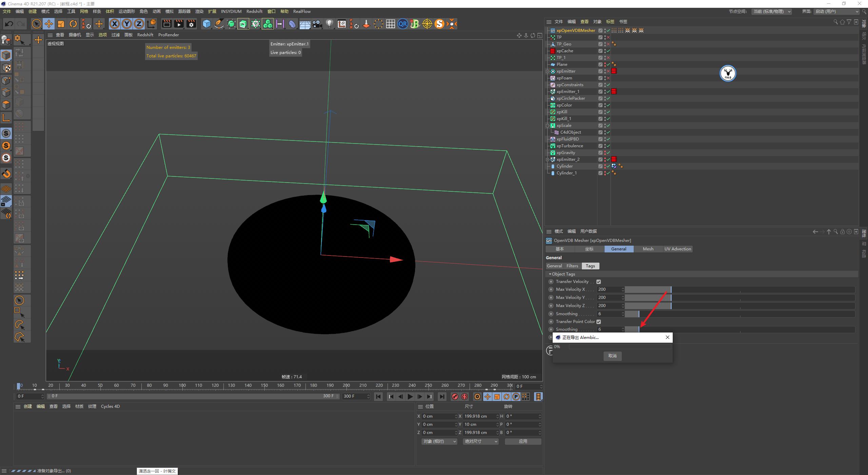Collapse the xpScale hierarchy in the Object Manager
Viewport: 868px width, 475px height.
(548, 125)
